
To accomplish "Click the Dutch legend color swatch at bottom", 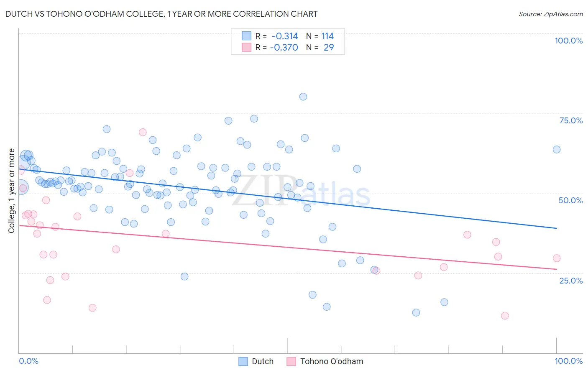I will (243, 361).
